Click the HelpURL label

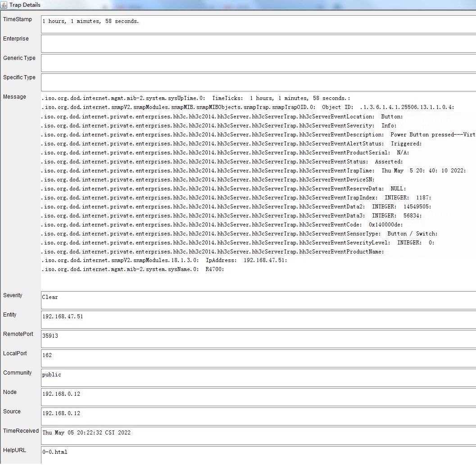pos(14,450)
